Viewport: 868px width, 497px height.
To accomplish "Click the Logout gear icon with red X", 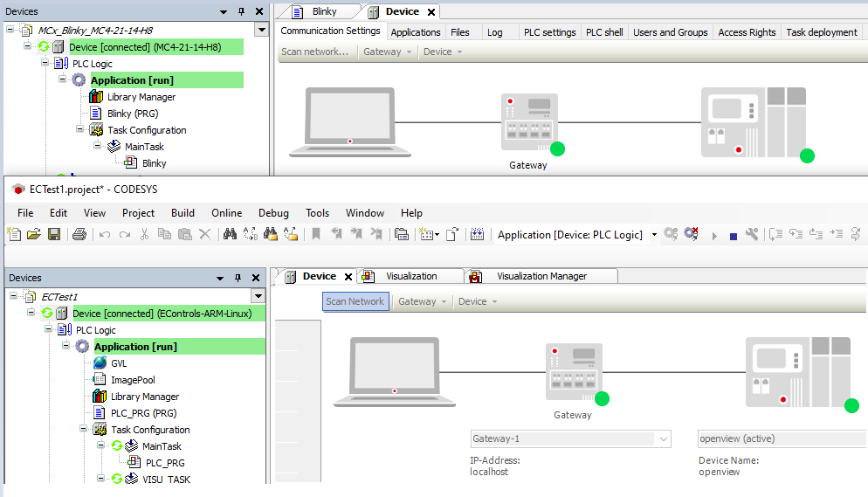I will coord(691,234).
